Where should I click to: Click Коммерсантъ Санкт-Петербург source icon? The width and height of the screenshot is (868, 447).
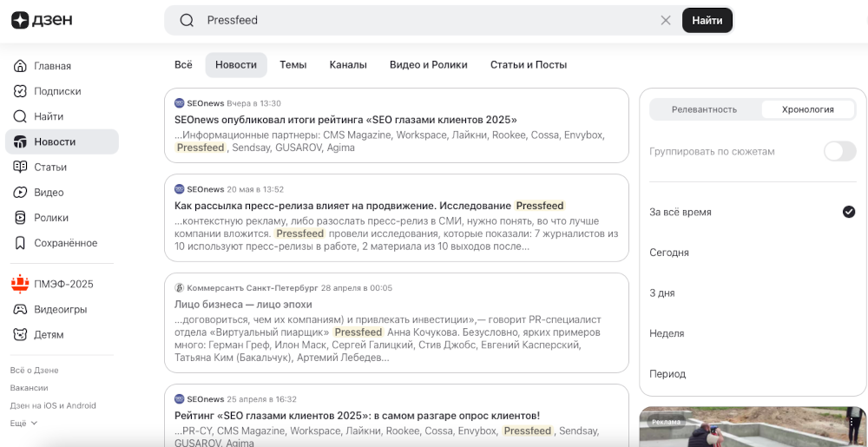click(179, 287)
